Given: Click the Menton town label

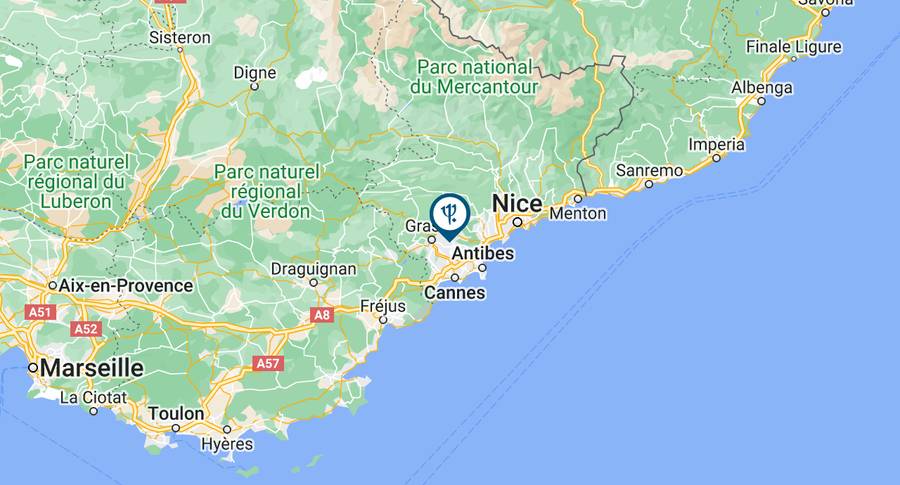Looking at the screenshot, I should click(578, 214).
